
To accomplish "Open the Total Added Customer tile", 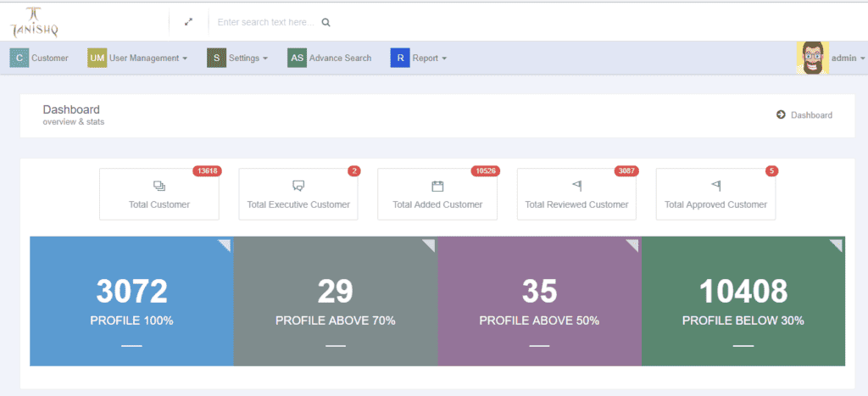I will [x=437, y=194].
